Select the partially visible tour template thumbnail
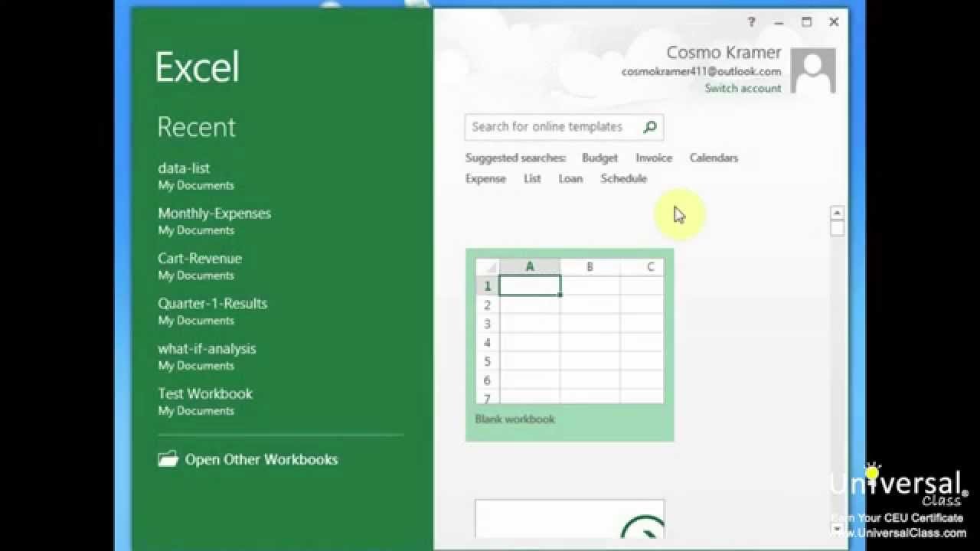The width and height of the screenshot is (980, 551). pyautogui.click(x=570, y=519)
